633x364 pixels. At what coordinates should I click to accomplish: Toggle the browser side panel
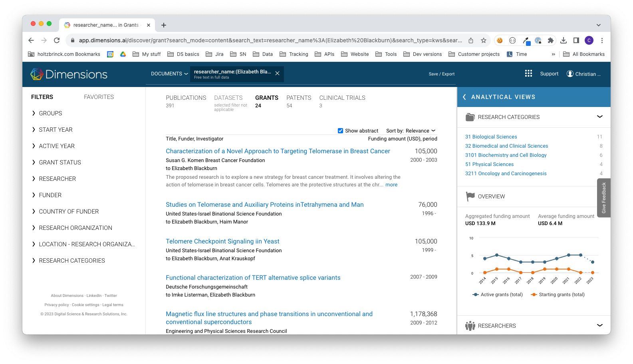[576, 40]
